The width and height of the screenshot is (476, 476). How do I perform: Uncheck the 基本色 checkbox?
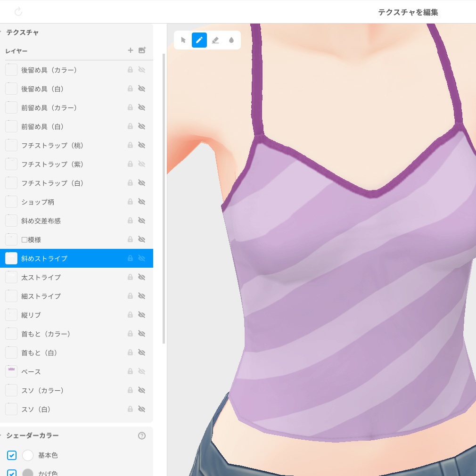click(12, 455)
